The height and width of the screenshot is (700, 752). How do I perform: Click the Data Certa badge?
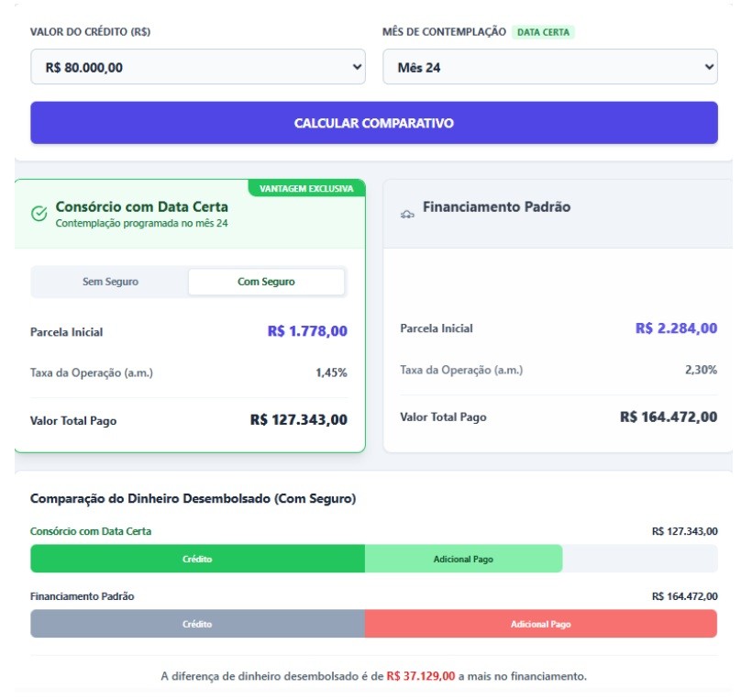(543, 32)
